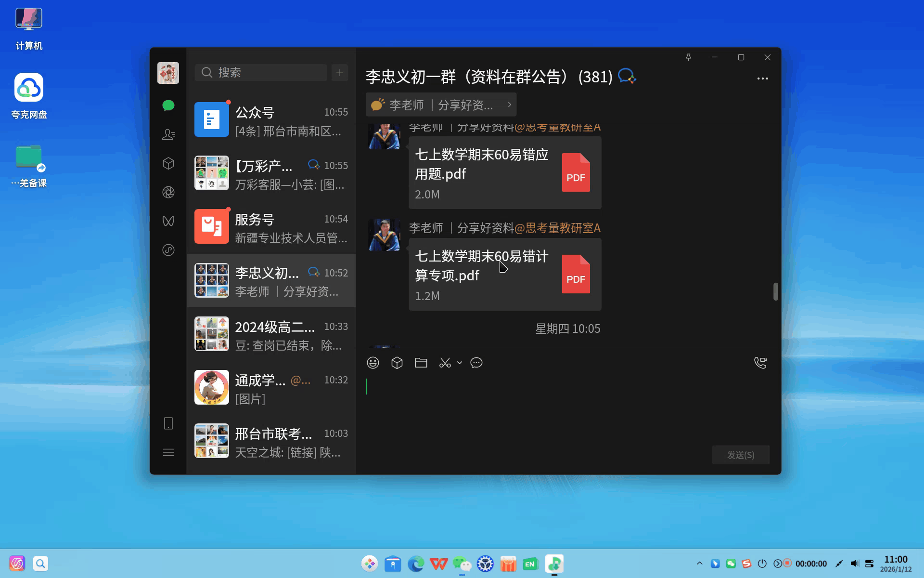This screenshot has width=924, height=578.
Task: Open Video Channels from the sidebar
Action: [x=168, y=221]
